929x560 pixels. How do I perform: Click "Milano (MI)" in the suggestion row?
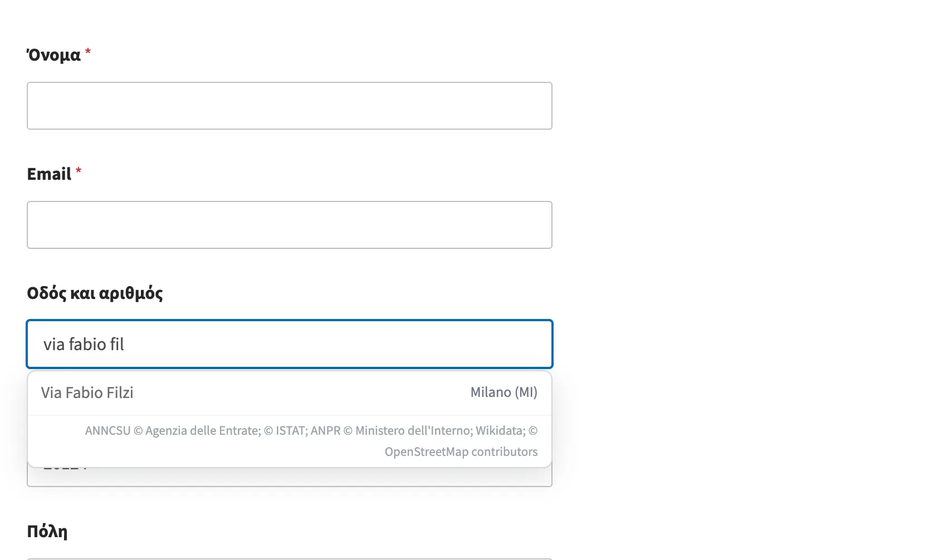coord(504,392)
